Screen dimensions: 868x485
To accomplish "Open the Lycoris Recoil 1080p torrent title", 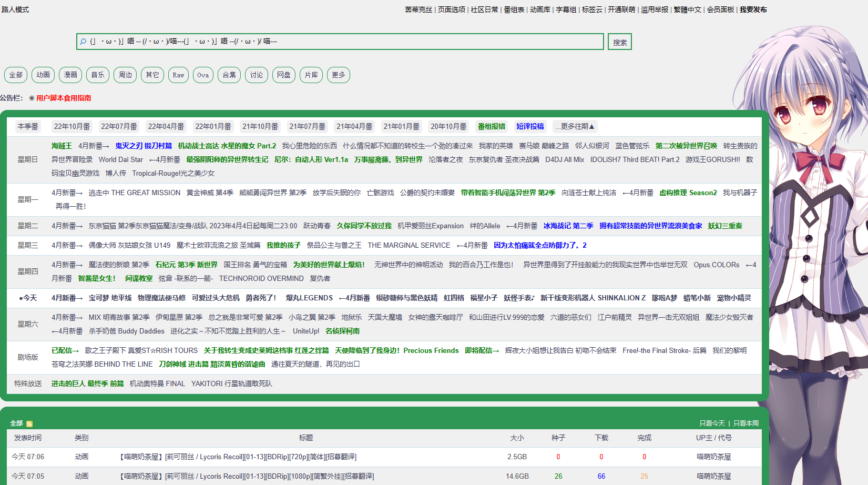I will click(x=247, y=477).
